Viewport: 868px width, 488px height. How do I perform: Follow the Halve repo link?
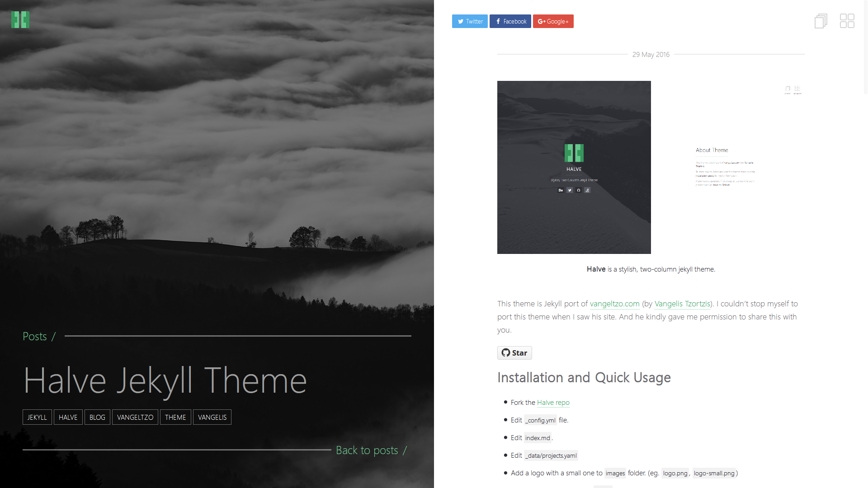(x=553, y=402)
